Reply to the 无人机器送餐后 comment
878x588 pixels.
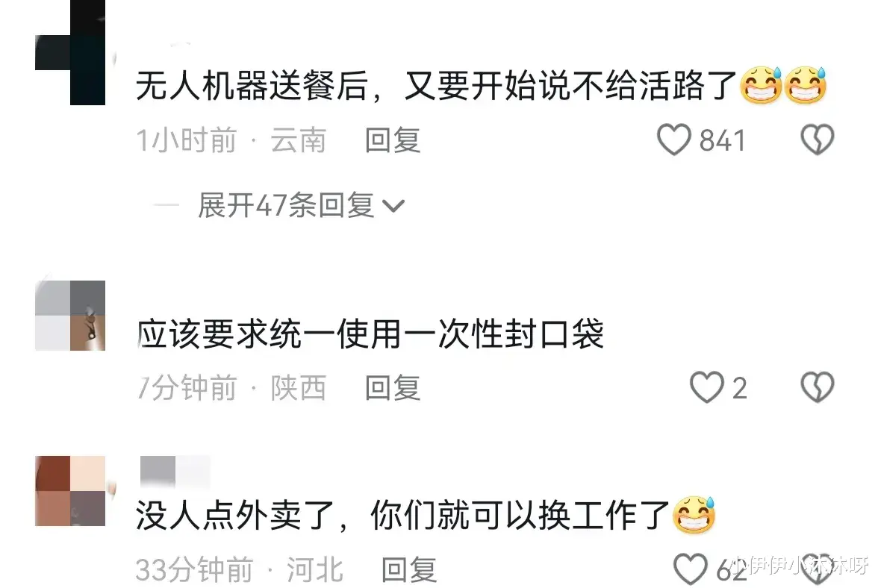click(x=393, y=140)
